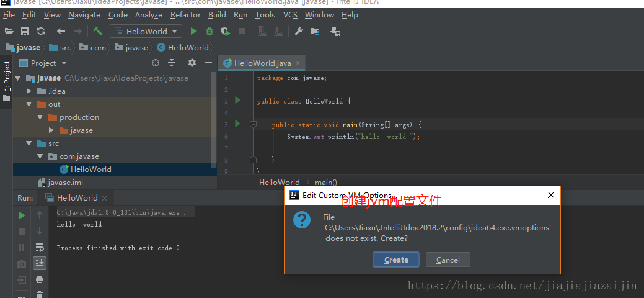Viewport: 644px width, 298px height.
Task: Click the 1: Project side tool tab
Action: tap(7, 80)
